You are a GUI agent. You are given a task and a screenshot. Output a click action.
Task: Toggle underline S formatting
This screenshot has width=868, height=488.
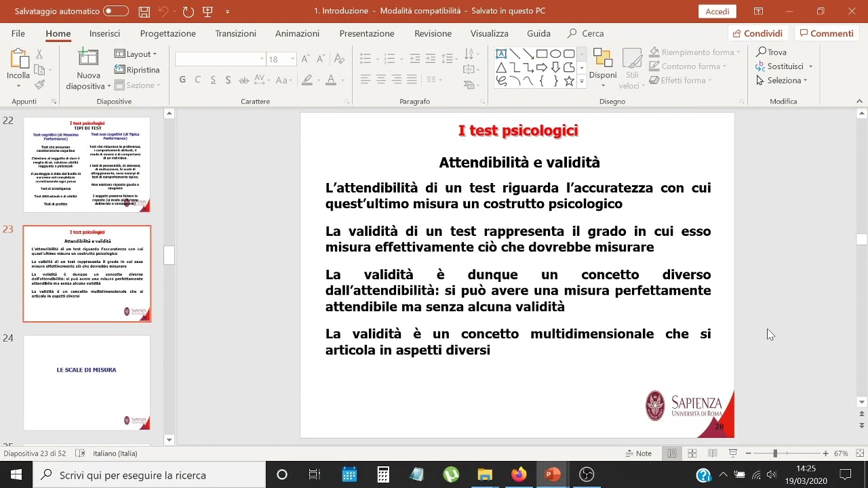(x=213, y=80)
